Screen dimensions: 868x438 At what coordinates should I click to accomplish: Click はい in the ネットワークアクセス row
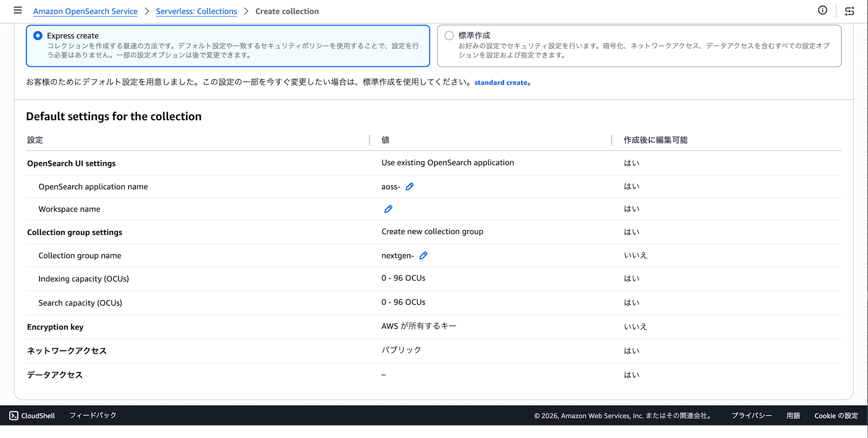(x=631, y=351)
